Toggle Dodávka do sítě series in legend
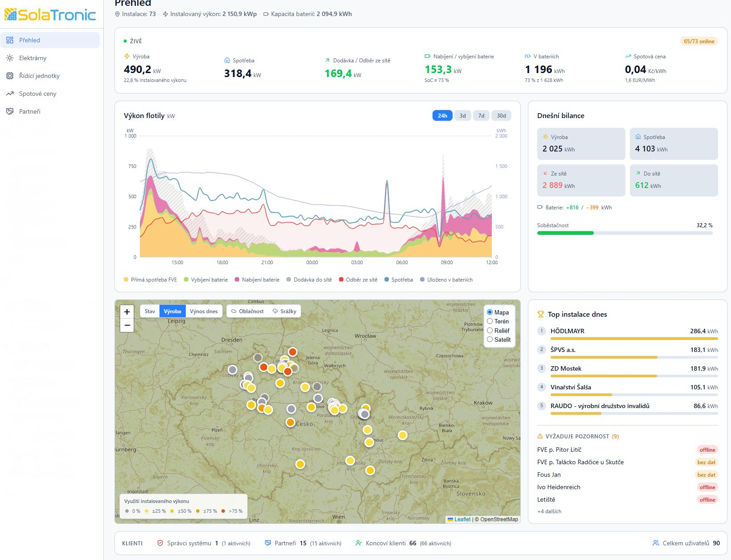Viewport: 731px width, 560px height. pyautogui.click(x=309, y=280)
